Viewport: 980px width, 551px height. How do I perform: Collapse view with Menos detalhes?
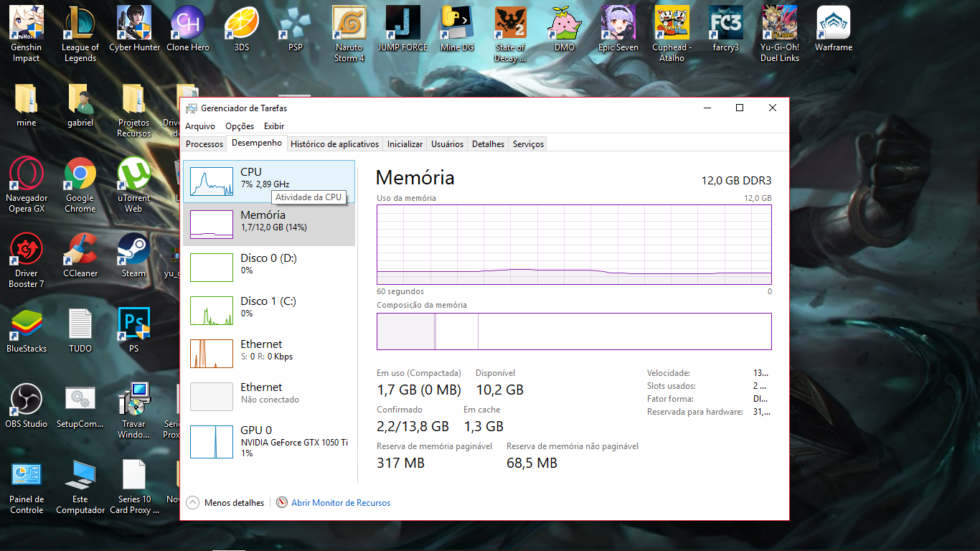pyautogui.click(x=225, y=503)
